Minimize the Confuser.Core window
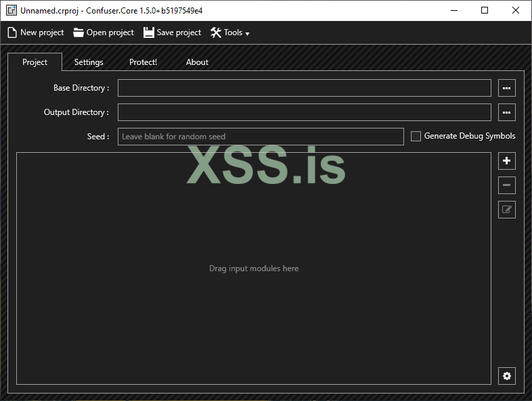532x401 pixels. point(454,10)
